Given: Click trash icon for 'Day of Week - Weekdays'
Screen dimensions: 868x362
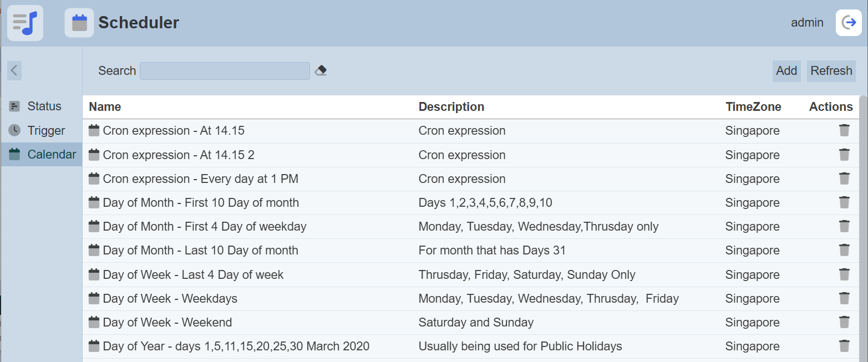Looking at the screenshot, I should coord(844,298).
